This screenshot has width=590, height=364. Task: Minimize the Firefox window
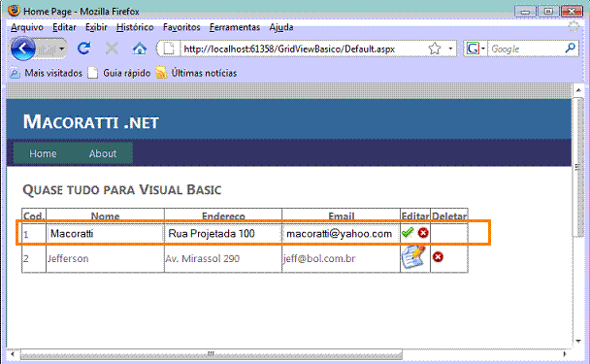click(525, 12)
